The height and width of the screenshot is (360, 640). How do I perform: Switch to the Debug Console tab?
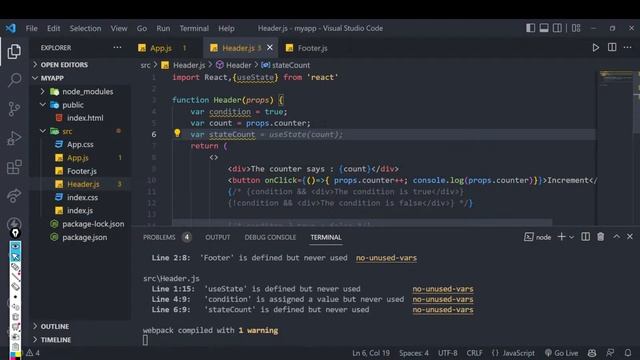click(270, 237)
